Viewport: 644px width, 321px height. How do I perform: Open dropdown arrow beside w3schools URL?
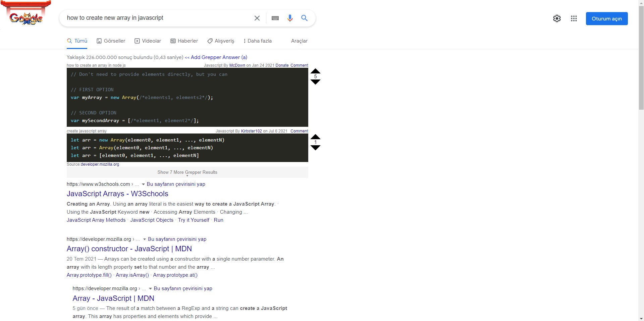[x=143, y=184]
